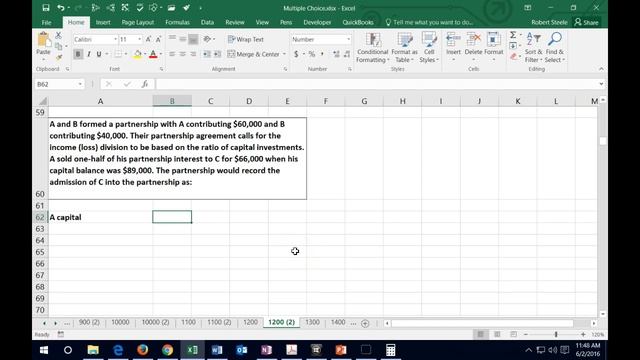Expand the formula bar

(x=601, y=84)
